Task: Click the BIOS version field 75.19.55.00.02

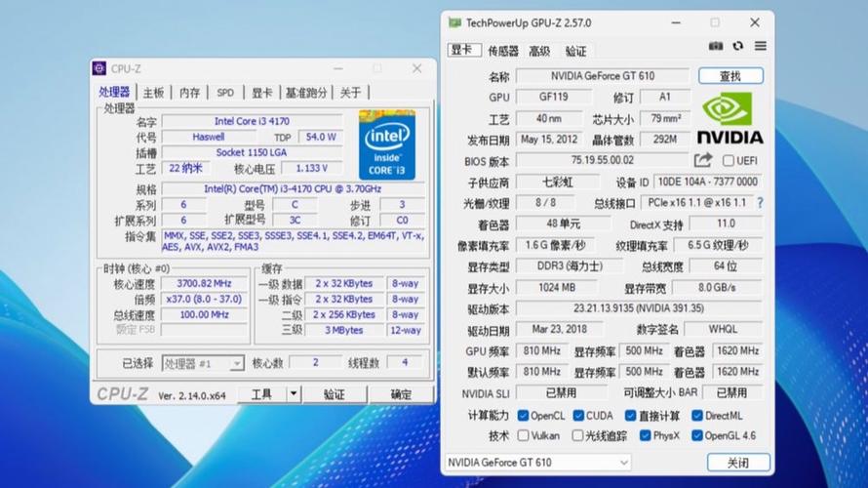Action: click(603, 160)
